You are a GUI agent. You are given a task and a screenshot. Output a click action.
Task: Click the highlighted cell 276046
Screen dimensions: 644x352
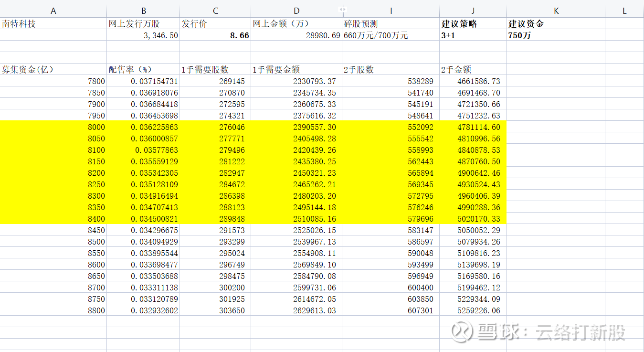[216, 127]
